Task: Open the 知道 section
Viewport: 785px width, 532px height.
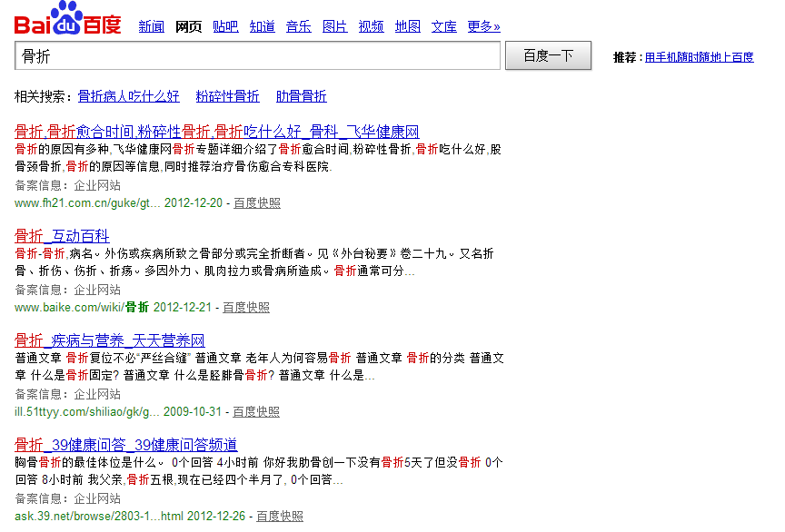Action: coord(262,27)
